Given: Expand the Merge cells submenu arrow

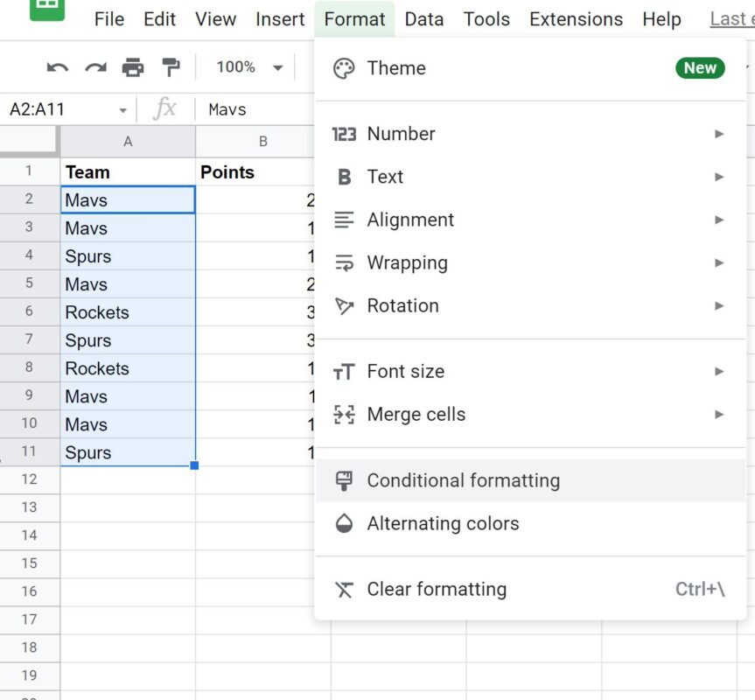Looking at the screenshot, I should 719,415.
